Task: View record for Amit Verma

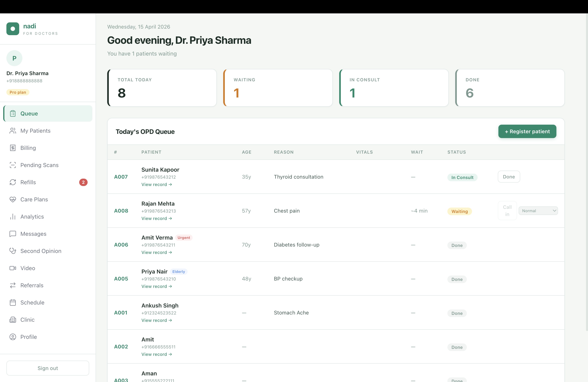Action: click(x=157, y=253)
